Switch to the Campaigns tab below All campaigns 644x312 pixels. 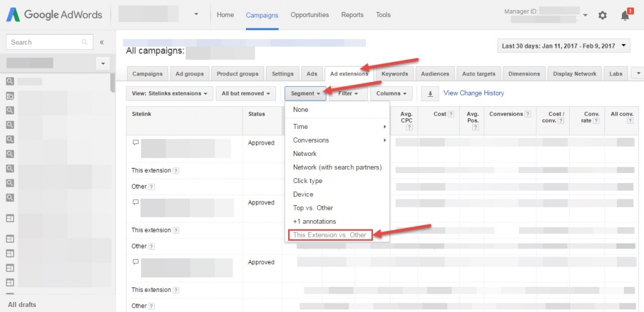coord(147,74)
